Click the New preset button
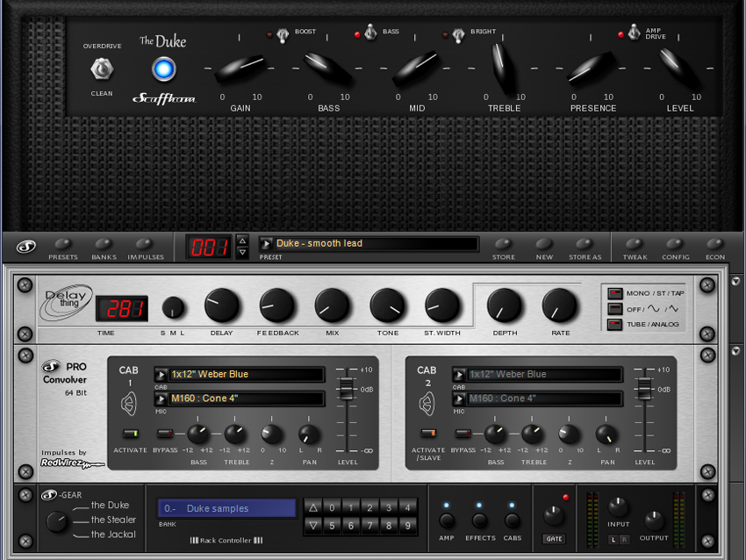This screenshot has height=560, width=746. click(544, 245)
